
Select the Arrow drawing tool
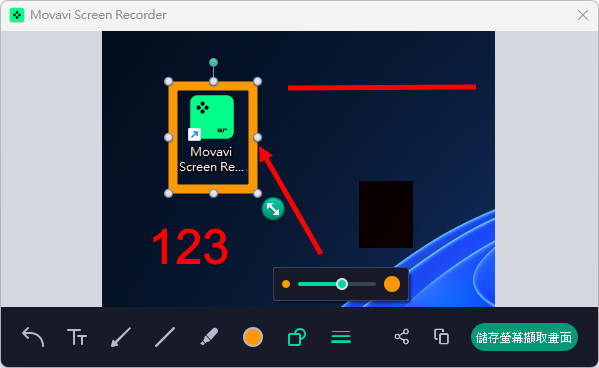[121, 337]
